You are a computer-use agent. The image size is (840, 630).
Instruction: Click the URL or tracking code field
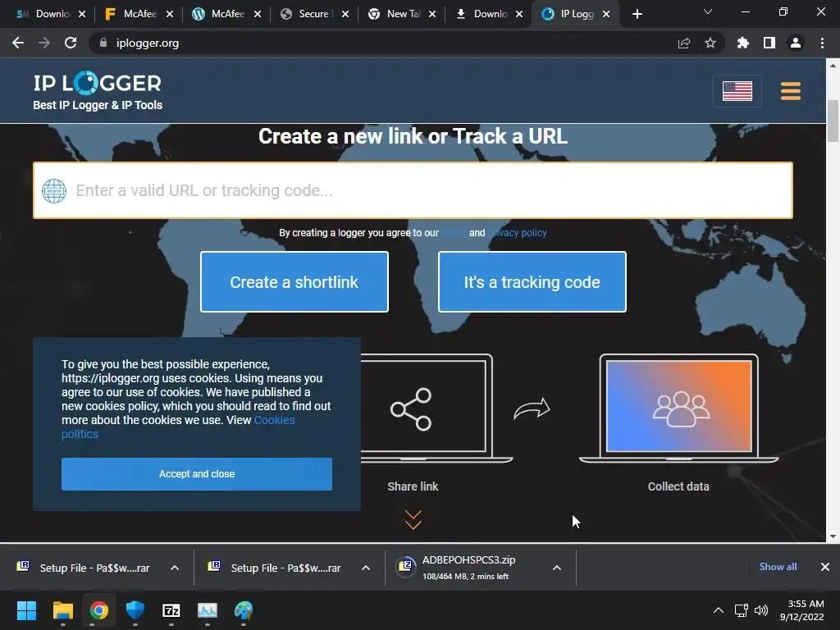413,190
